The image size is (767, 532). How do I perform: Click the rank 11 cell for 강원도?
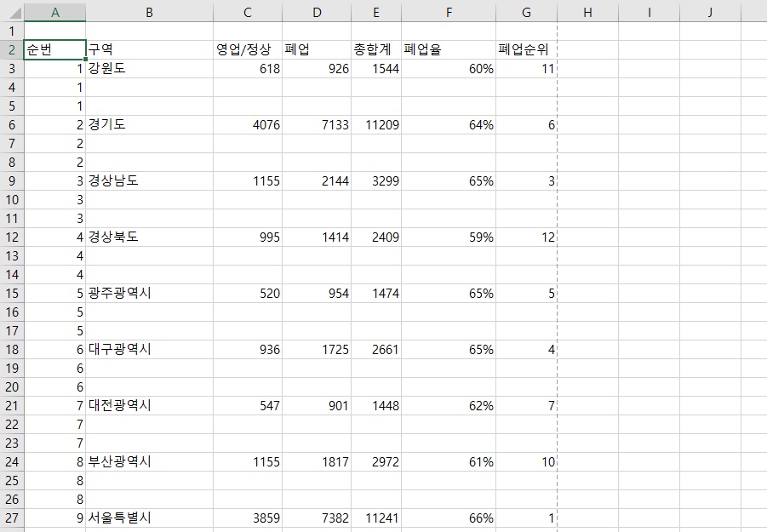(x=526, y=68)
